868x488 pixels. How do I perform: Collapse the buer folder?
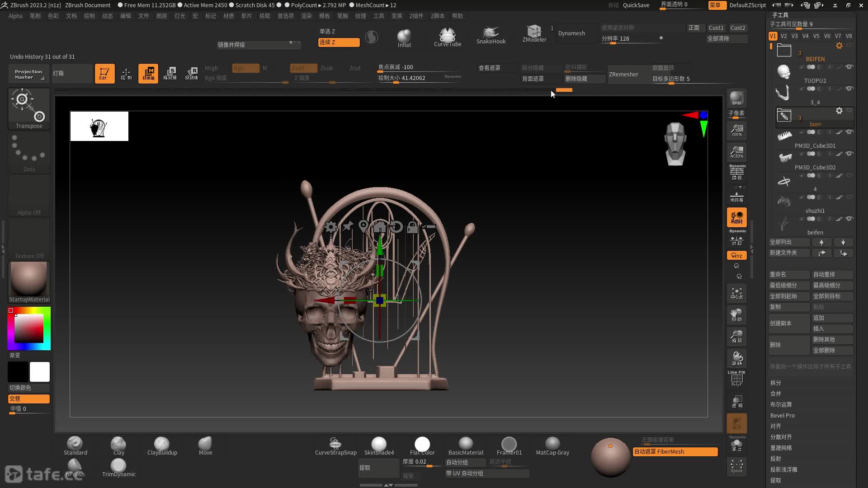coord(784,115)
